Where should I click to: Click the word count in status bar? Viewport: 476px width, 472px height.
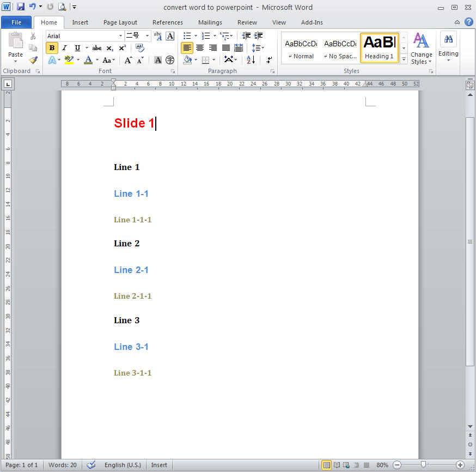tap(62, 465)
